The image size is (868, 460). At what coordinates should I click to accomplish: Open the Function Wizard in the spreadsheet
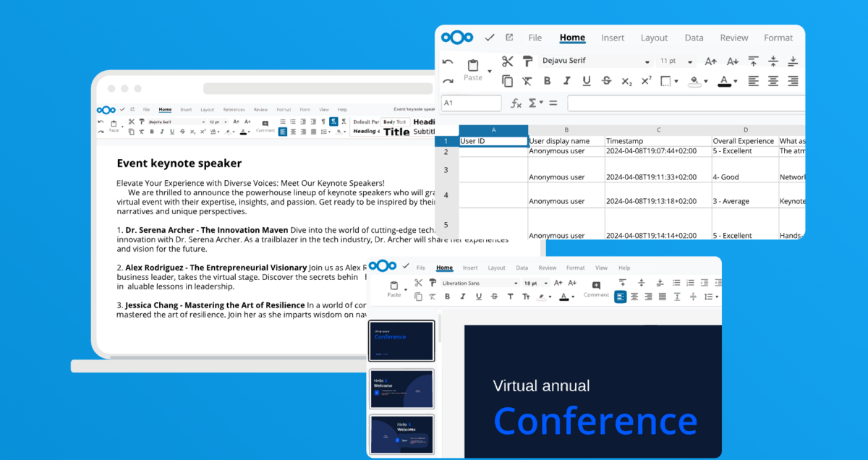(516, 103)
